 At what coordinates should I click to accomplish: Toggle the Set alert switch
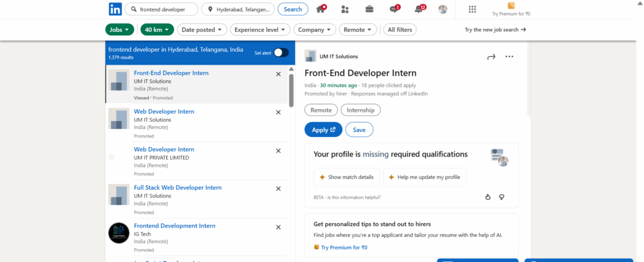(281, 53)
